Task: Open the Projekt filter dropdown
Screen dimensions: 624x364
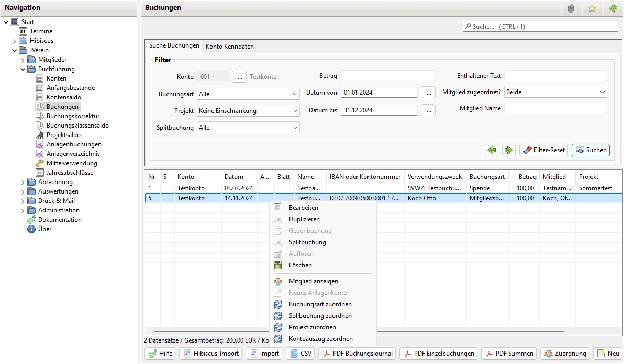Action: [248, 111]
